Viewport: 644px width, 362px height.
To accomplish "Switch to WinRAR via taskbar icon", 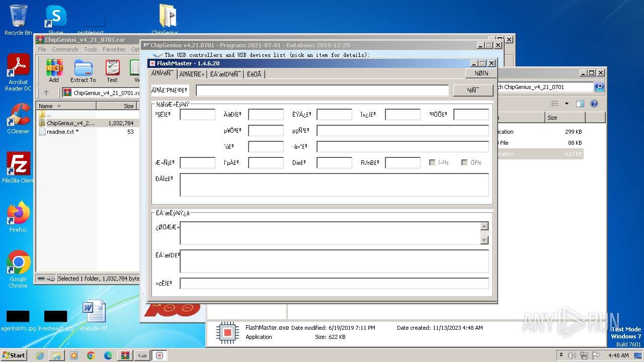I will click(125, 355).
